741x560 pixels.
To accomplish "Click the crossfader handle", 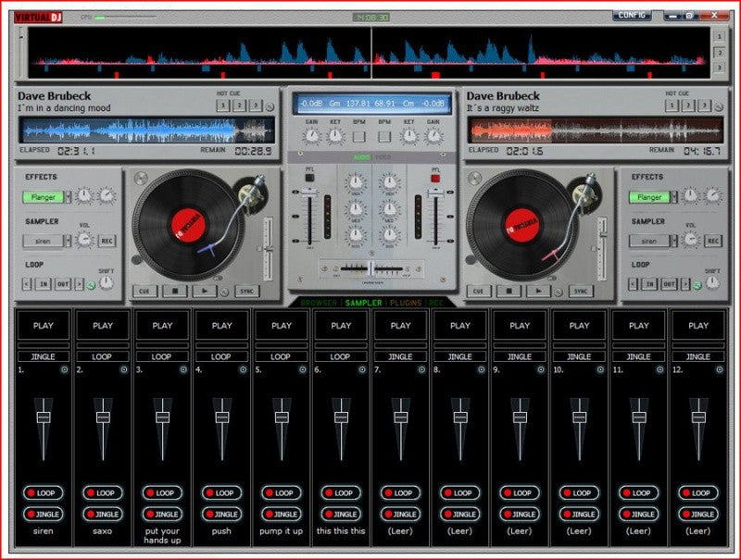I will pyautogui.click(x=371, y=268).
